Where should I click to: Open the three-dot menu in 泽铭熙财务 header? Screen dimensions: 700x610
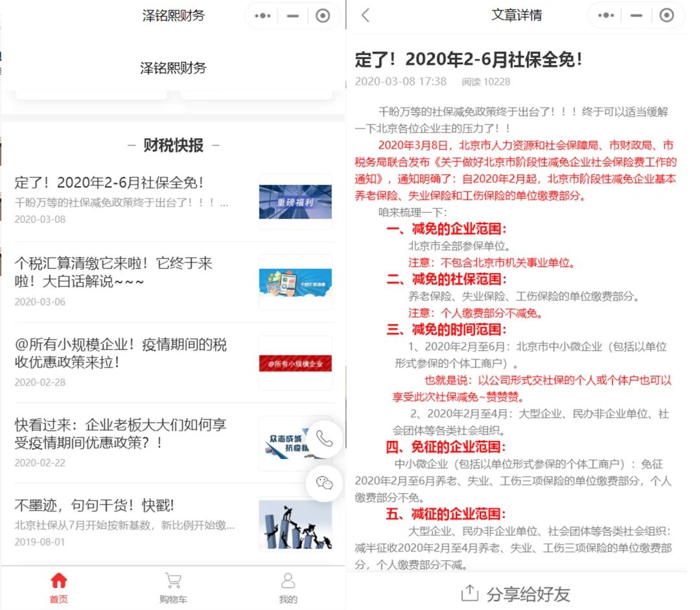tap(262, 16)
